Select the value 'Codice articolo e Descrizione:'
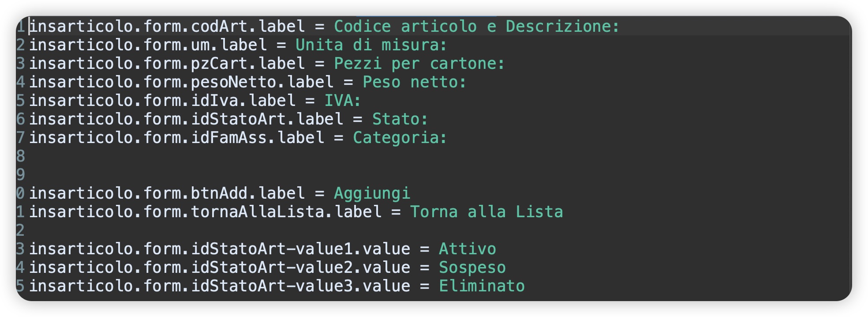 tap(477, 26)
